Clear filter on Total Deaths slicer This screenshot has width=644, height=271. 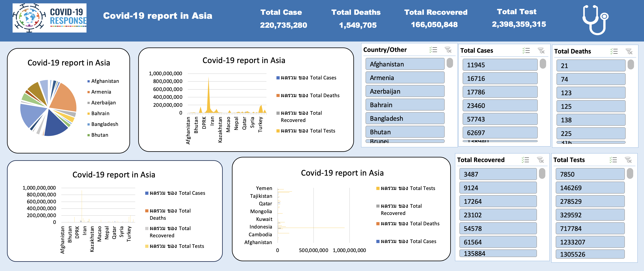[629, 51]
